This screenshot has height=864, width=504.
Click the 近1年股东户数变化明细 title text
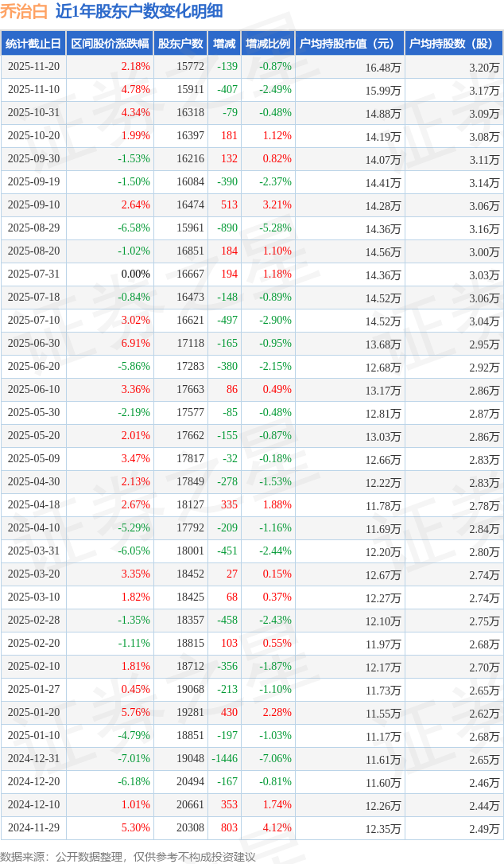pyautogui.click(x=139, y=11)
